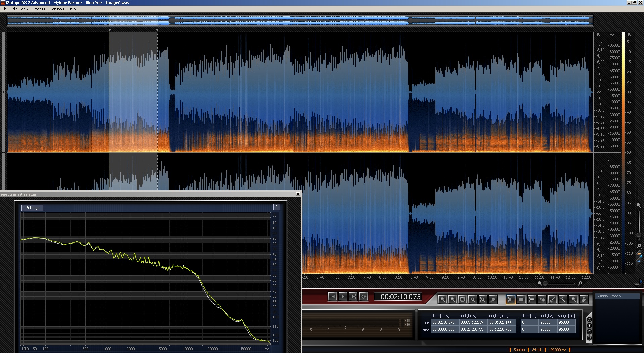The height and width of the screenshot is (353, 644).
Task: Toggle loop playback
Action: (363, 296)
